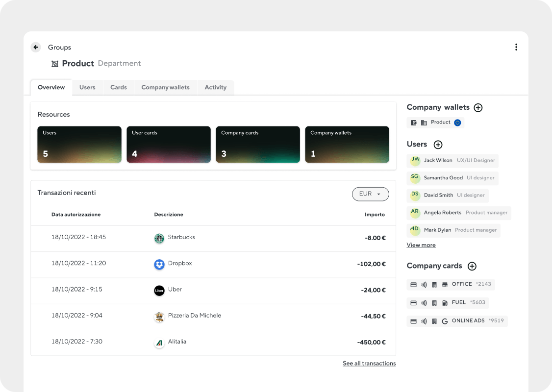This screenshot has width=552, height=392.
Task: Select the Samantha Good user name
Action: [x=443, y=178]
